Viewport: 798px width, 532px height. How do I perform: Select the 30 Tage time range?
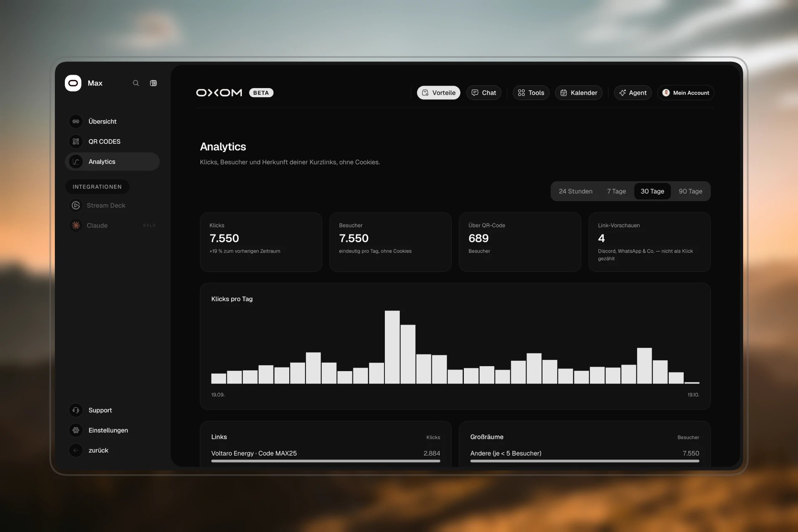(652, 191)
